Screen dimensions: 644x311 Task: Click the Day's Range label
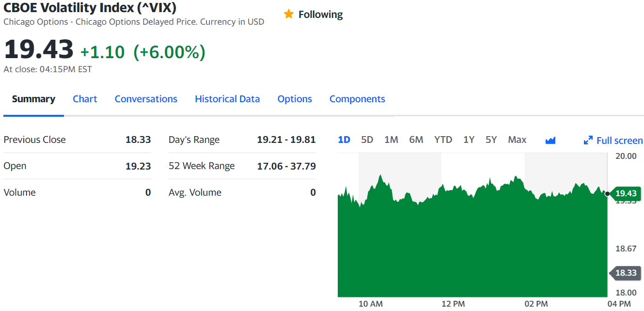[194, 140]
